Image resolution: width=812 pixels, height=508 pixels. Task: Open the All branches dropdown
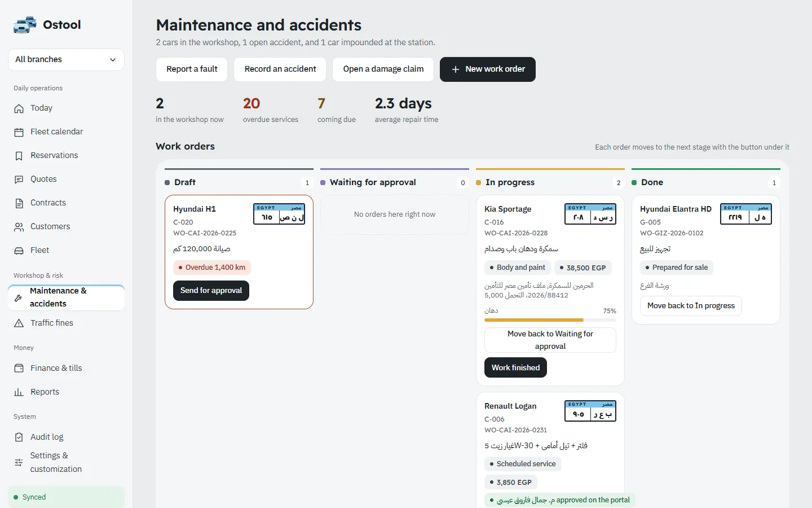[66, 60]
